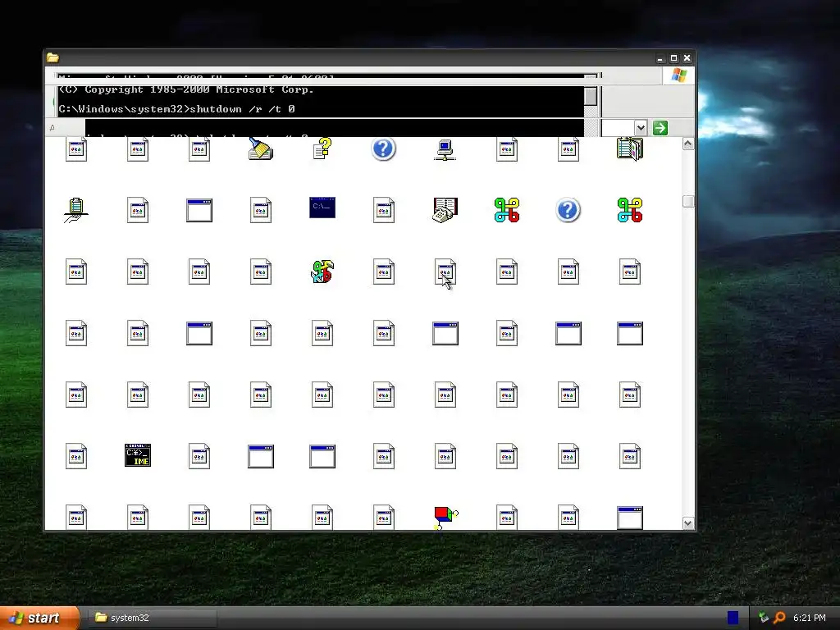Open the blue help icon beside the network computer icon
This screenshot has width=840, height=630.
click(x=384, y=148)
